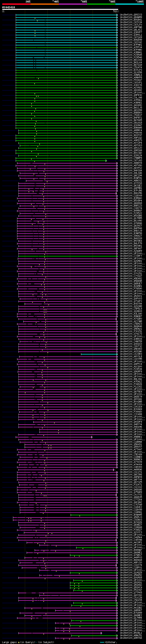Select the UniRef100_A3BM61 label
146x644 pixels.
pos(131,103)
